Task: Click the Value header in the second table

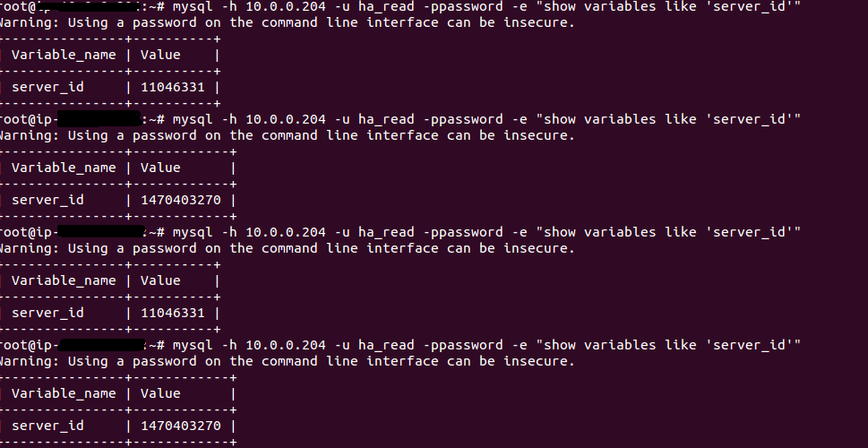Action: coord(160,168)
